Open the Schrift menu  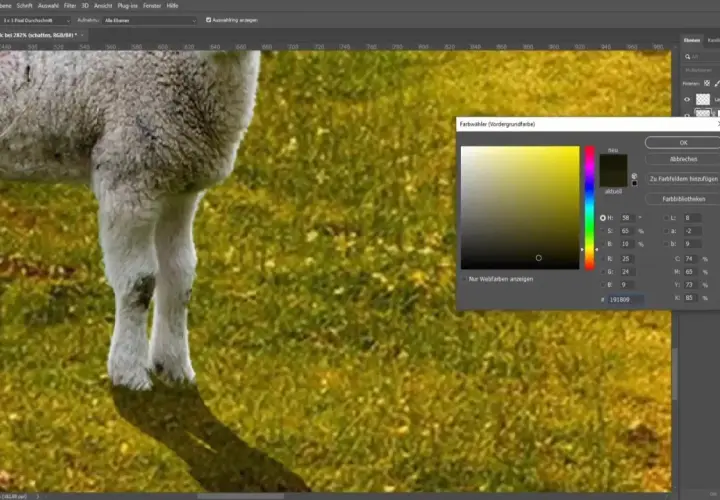24,6
